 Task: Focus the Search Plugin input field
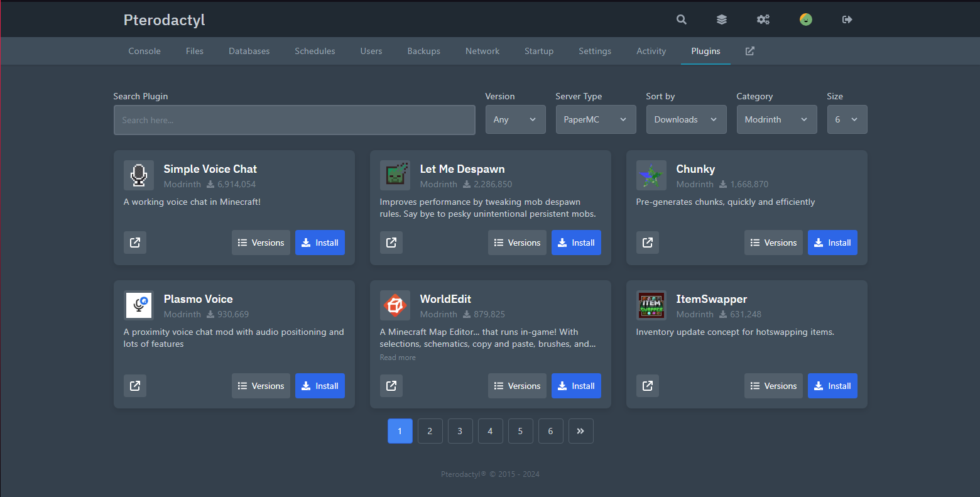(x=294, y=120)
